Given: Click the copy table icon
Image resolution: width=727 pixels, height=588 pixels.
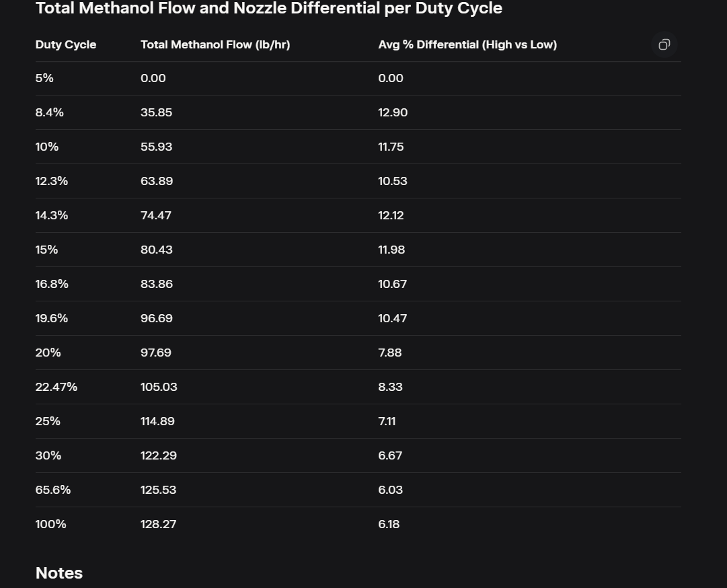Looking at the screenshot, I should click(x=664, y=44).
